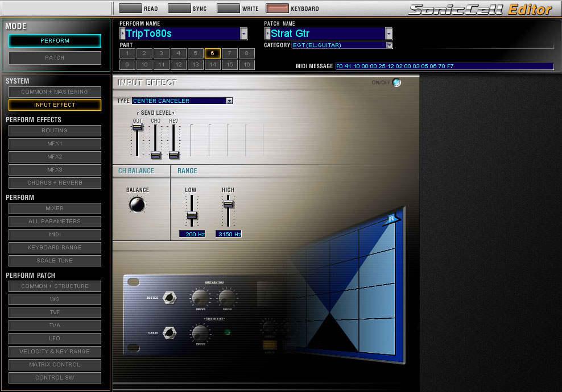Select part 5

[x=195, y=53]
